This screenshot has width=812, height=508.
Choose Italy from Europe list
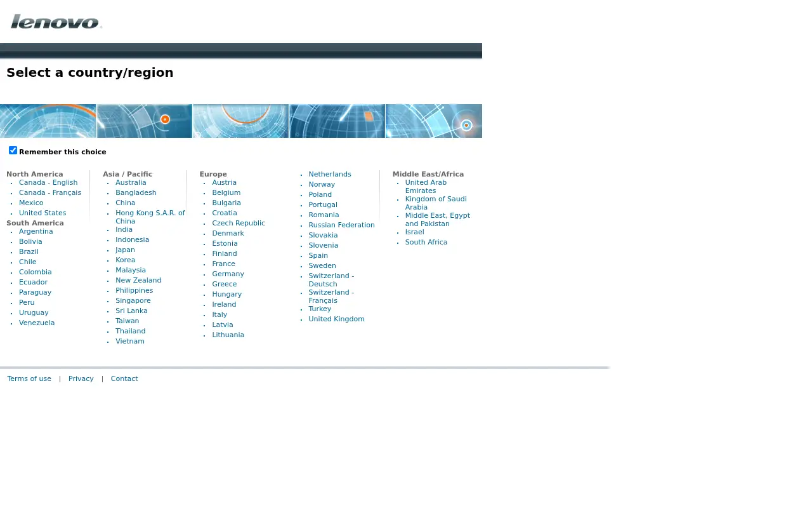219,315
